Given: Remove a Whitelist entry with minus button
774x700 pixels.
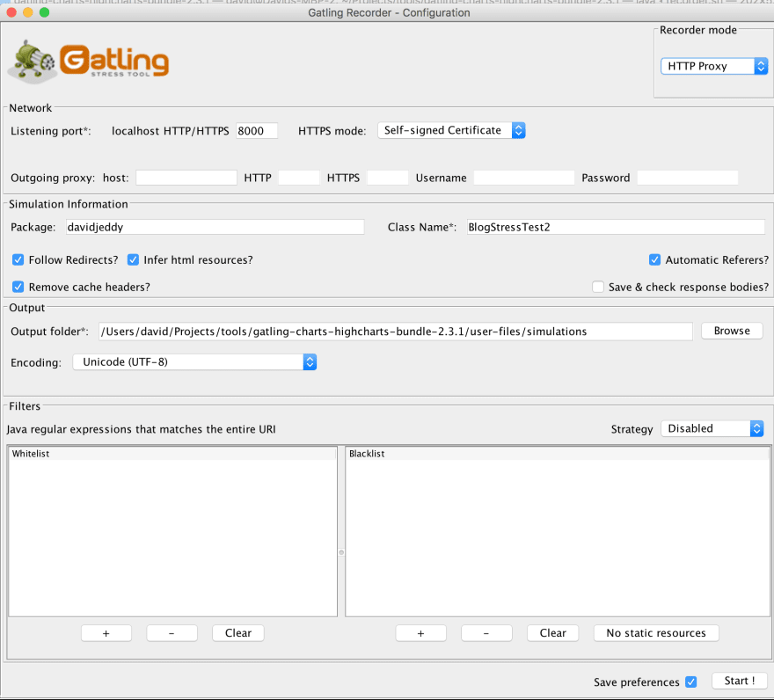Looking at the screenshot, I should [172, 633].
